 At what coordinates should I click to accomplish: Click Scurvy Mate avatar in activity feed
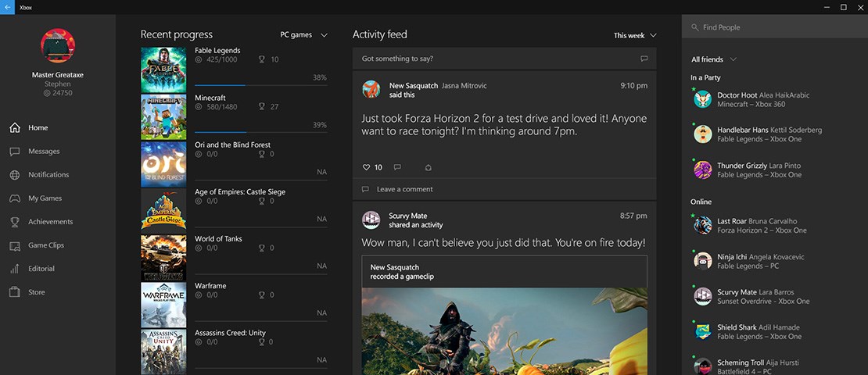point(371,220)
